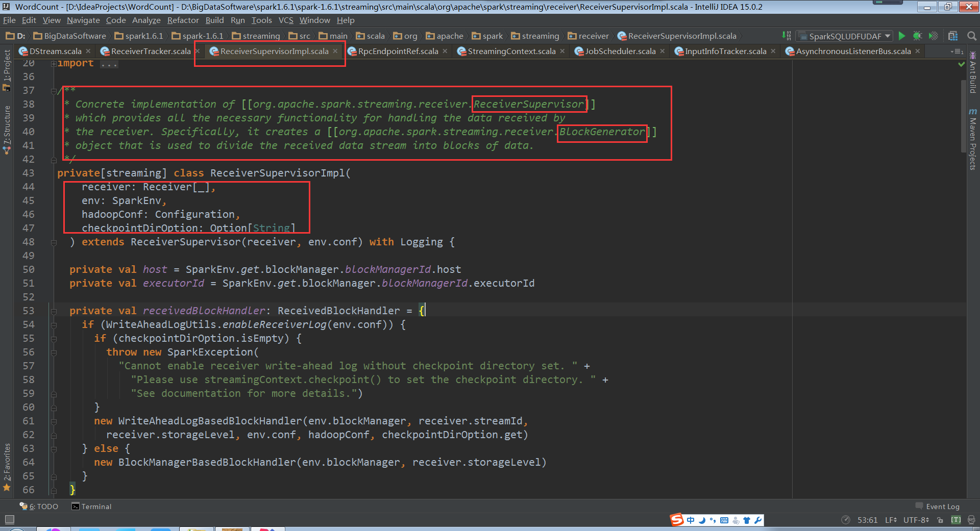Open the VCS menu

286,20
